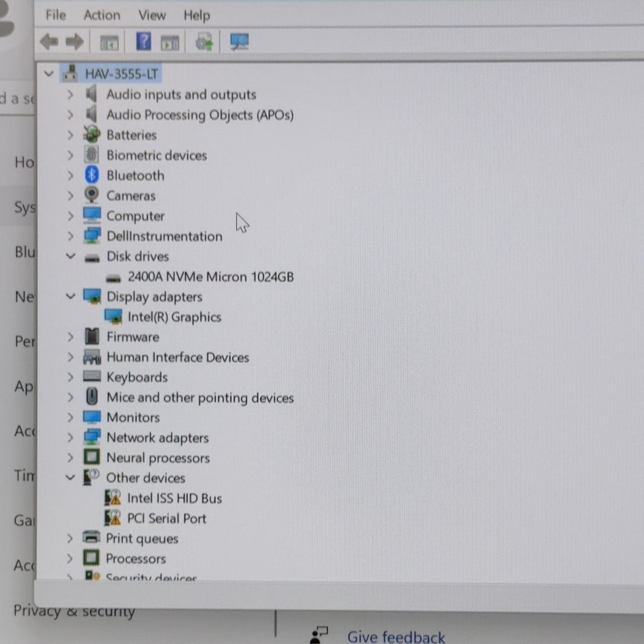Click the Intel ISS HID Bus warning icon
This screenshot has height=644, width=644.
[113, 498]
